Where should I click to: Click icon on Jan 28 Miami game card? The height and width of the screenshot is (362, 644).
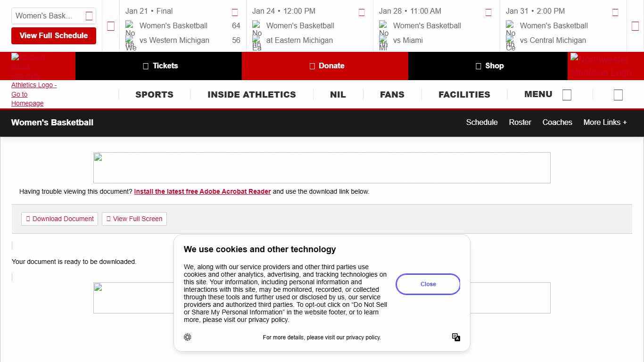[x=488, y=13]
